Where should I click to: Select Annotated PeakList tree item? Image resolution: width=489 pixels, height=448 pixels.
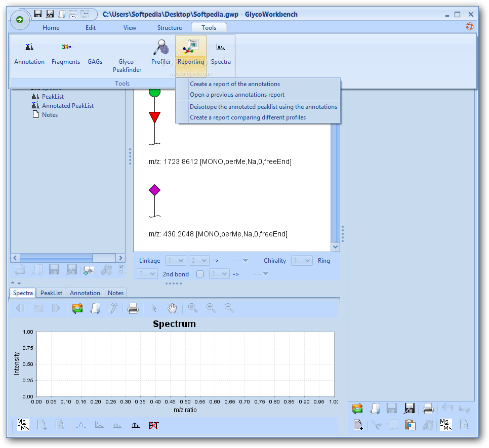click(x=68, y=106)
